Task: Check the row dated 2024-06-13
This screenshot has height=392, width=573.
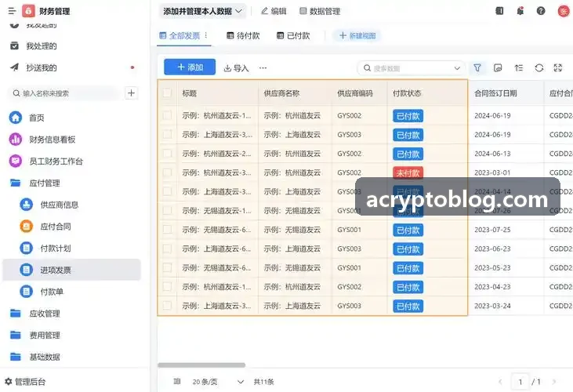Action: click(167, 154)
